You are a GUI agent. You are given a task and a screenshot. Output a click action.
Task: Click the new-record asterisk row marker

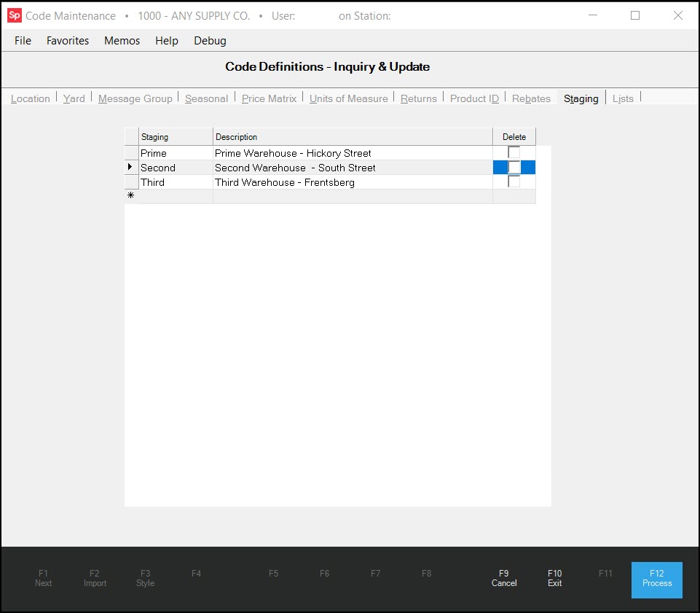pyautogui.click(x=130, y=195)
